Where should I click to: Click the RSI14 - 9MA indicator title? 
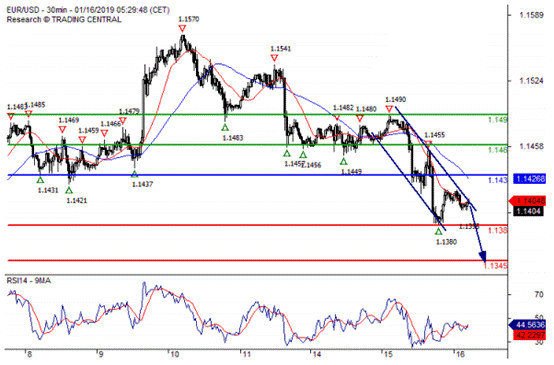tap(29, 281)
